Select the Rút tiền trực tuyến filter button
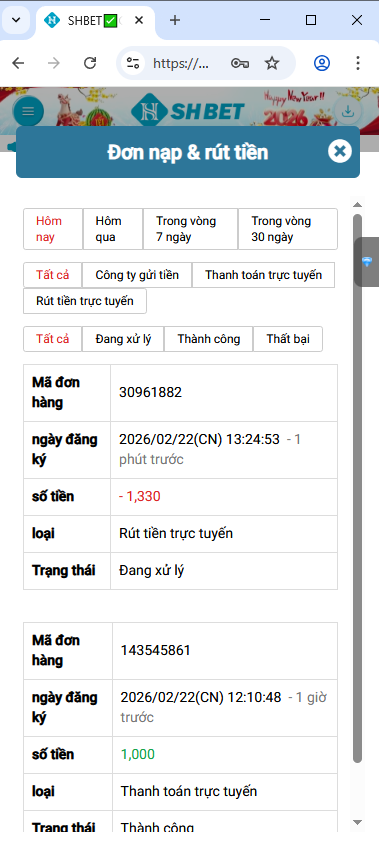The height and width of the screenshot is (850, 379). tap(85, 301)
